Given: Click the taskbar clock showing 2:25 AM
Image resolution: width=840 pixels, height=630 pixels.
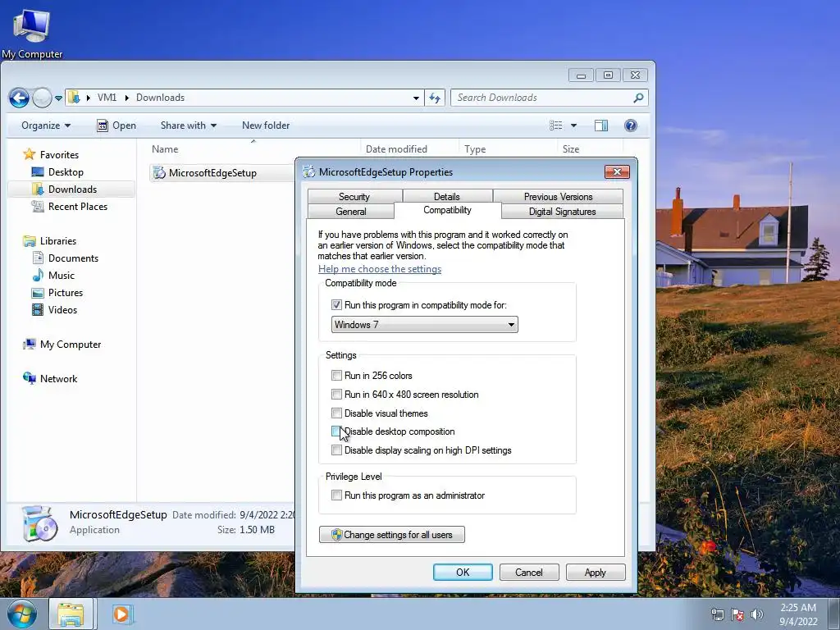Looking at the screenshot, I should [x=798, y=614].
